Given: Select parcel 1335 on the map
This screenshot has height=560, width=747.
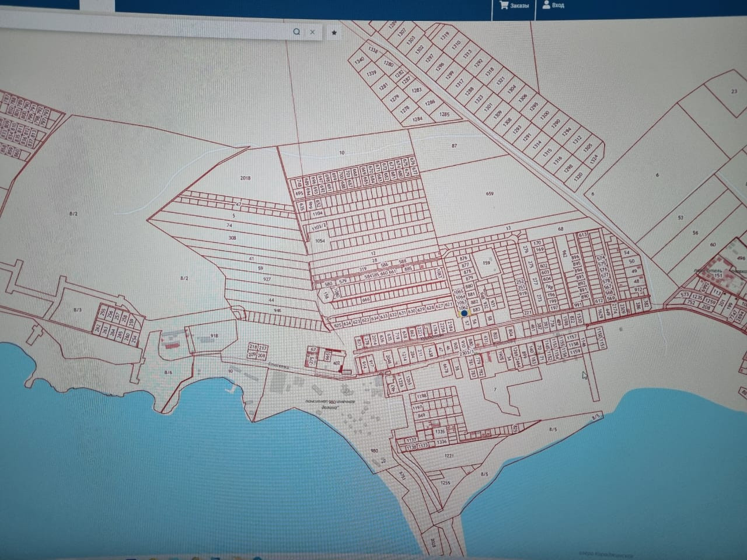Looking at the screenshot, I should [441, 432].
